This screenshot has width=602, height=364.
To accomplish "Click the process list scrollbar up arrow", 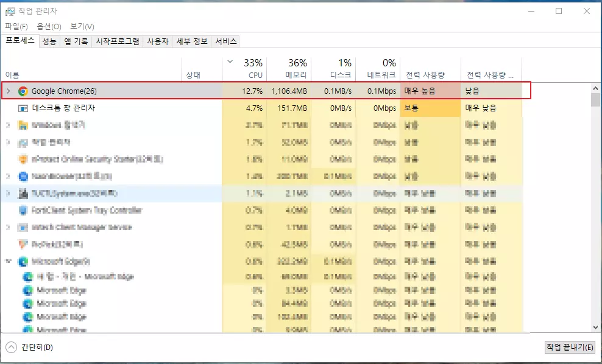I will [x=595, y=88].
